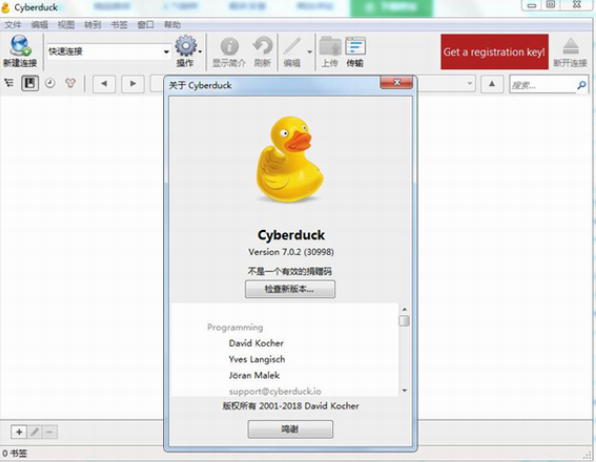
Task: Open the 操作 gear action menu
Action: click(186, 46)
